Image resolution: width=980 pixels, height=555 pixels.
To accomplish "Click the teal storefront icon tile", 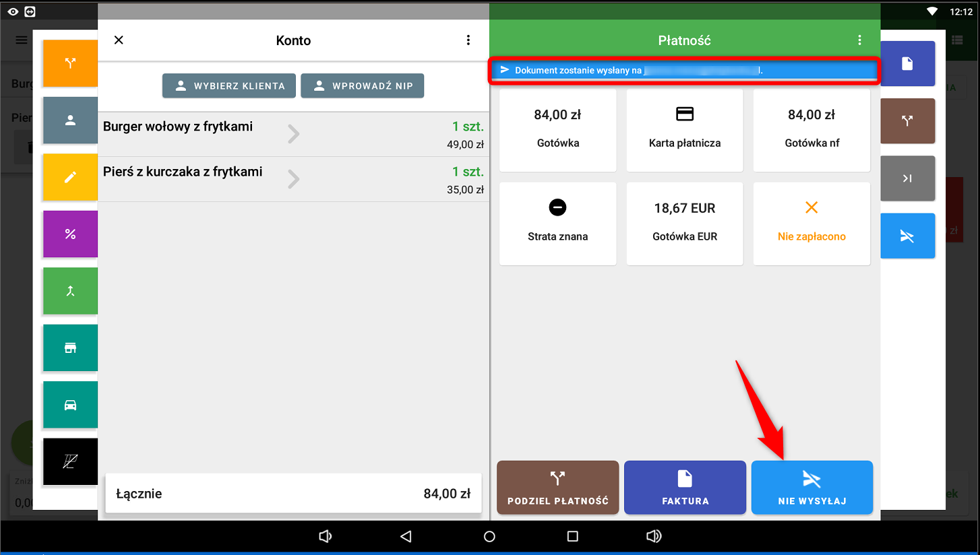I will 70,348.
